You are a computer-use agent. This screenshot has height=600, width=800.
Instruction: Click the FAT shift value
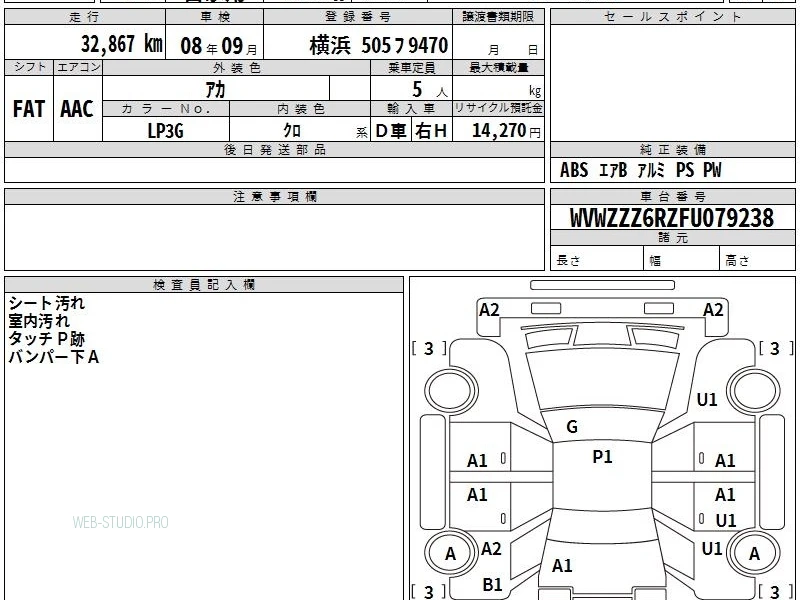click(x=29, y=109)
